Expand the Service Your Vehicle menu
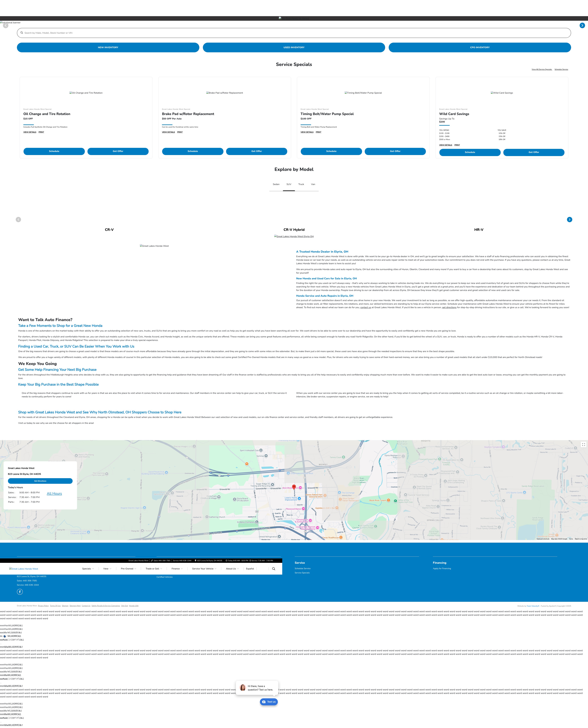 point(204,569)
